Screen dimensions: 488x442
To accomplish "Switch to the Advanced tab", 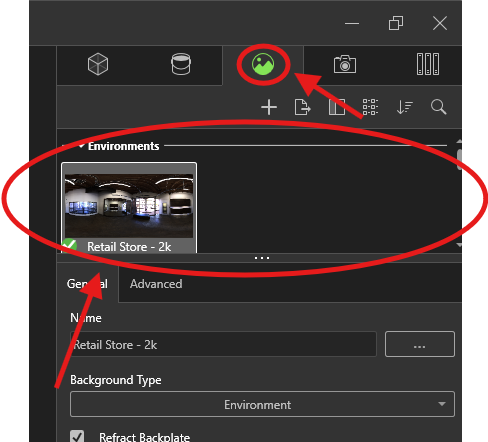I will tap(156, 284).
